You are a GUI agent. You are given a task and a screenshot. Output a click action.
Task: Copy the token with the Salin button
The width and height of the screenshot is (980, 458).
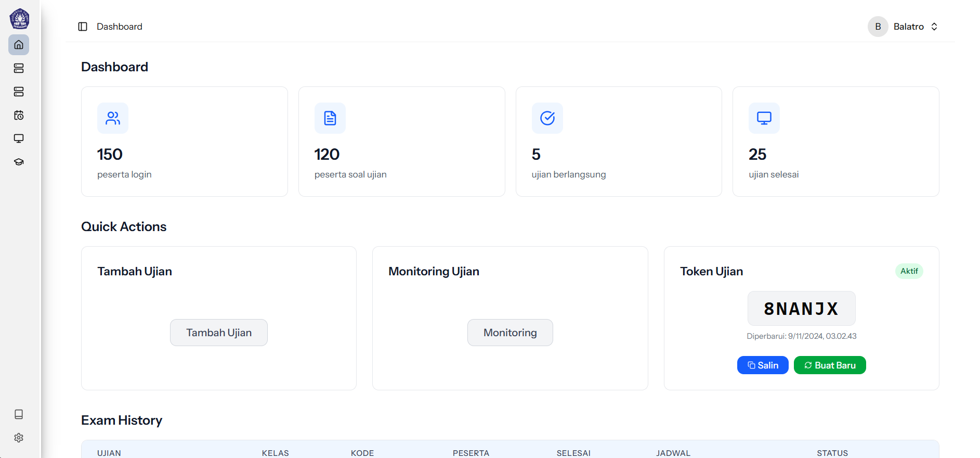tap(763, 365)
